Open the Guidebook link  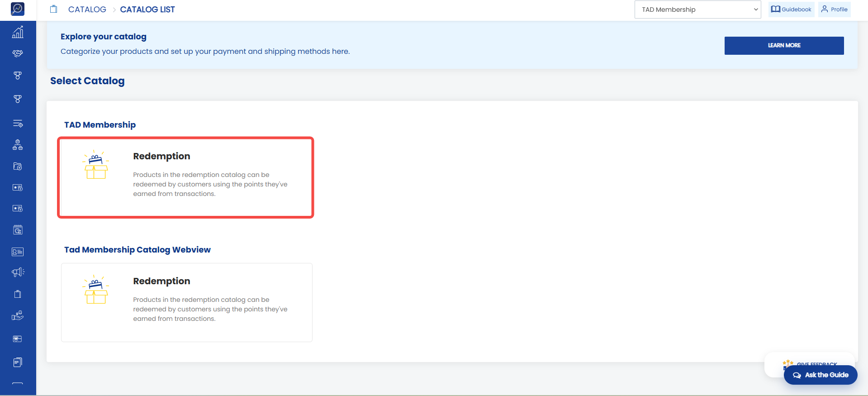click(791, 9)
